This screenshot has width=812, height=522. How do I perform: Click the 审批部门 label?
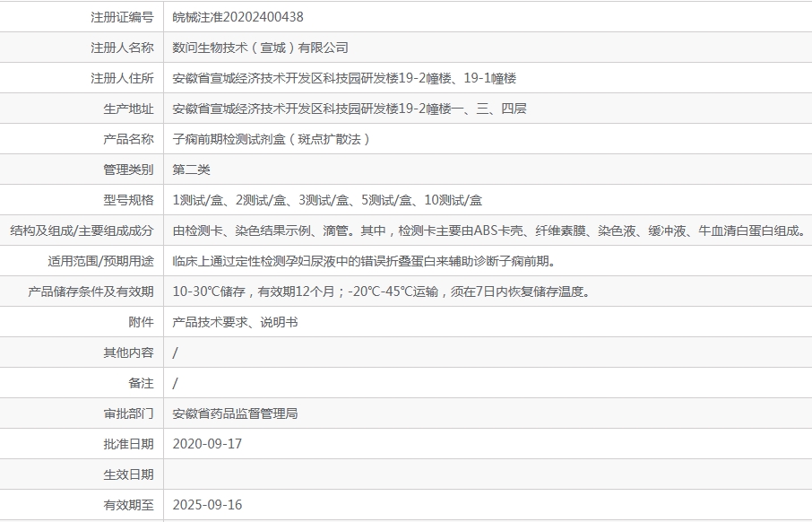tap(128, 413)
